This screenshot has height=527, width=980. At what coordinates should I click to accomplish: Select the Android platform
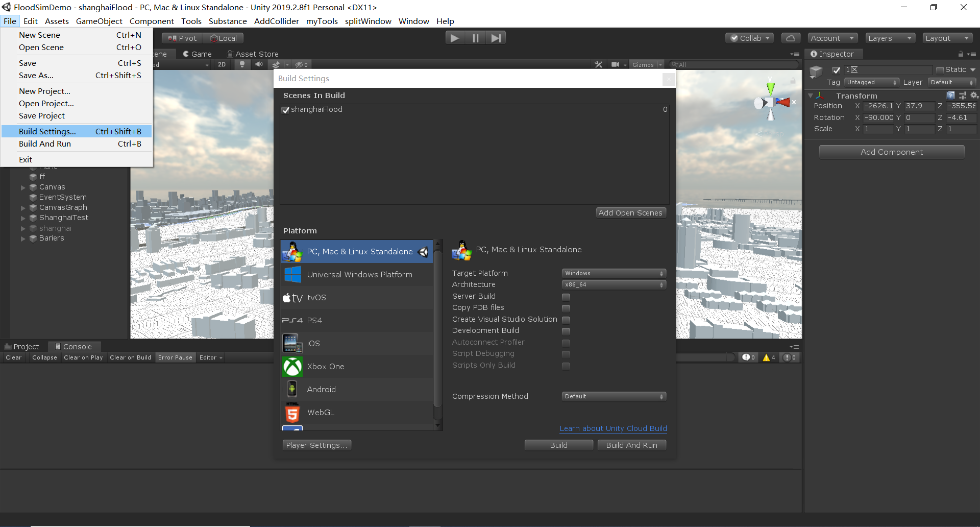click(x=357, y=389)
